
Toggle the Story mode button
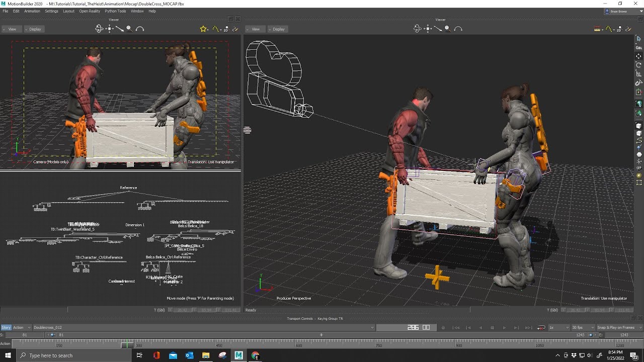point(6,327)
